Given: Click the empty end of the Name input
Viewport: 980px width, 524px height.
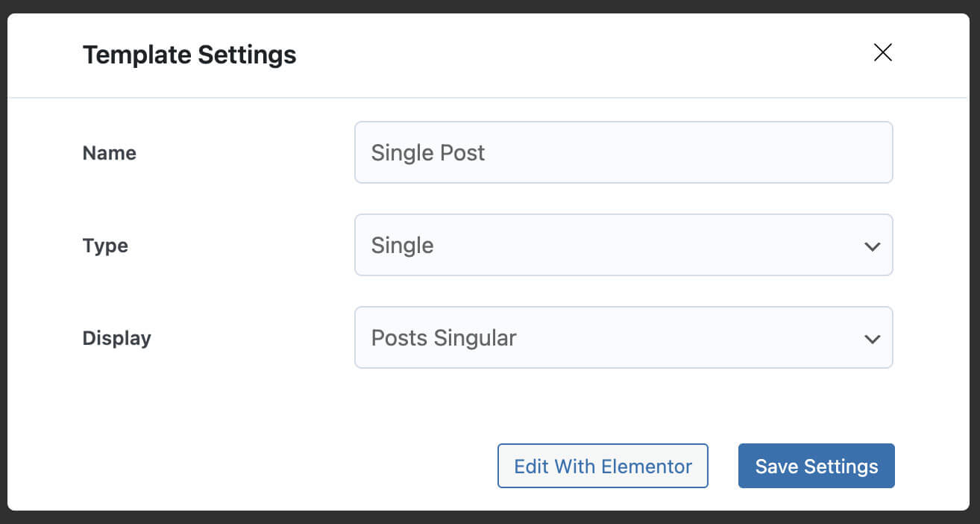Looking at the screenshot, I should (746, 153).
